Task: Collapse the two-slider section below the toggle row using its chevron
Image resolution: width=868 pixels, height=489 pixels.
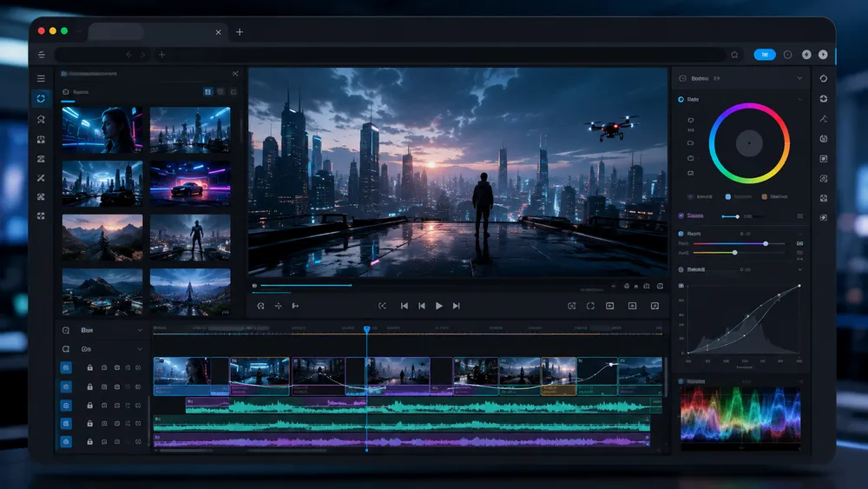Action: point(799,234)
